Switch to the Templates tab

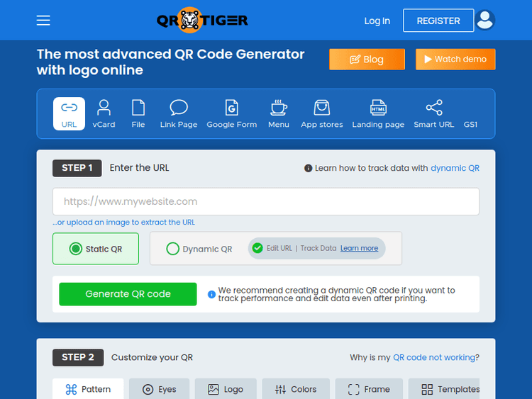pyautogui.click(x=444, y=389)
